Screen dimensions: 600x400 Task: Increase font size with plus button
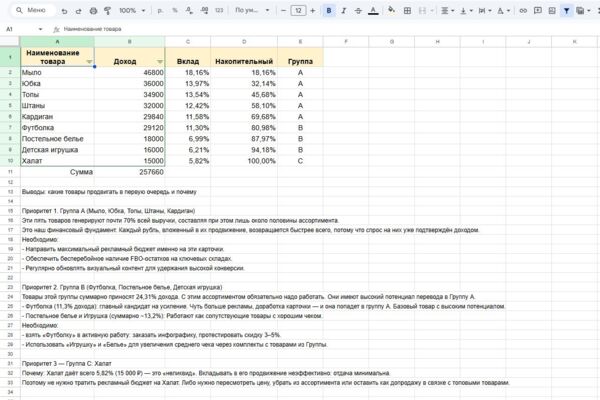pyautogui.click(x=313, y=11)
